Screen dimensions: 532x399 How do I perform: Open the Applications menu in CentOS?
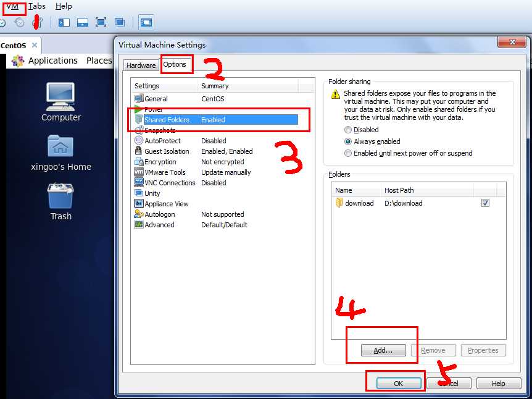click(53, 61)
